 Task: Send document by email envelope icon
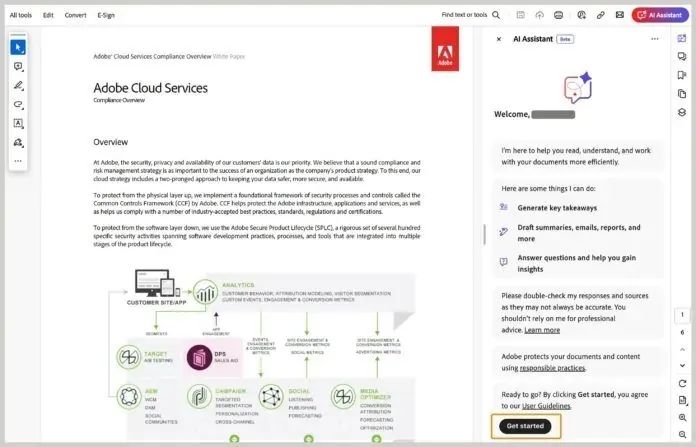(620, 15)
